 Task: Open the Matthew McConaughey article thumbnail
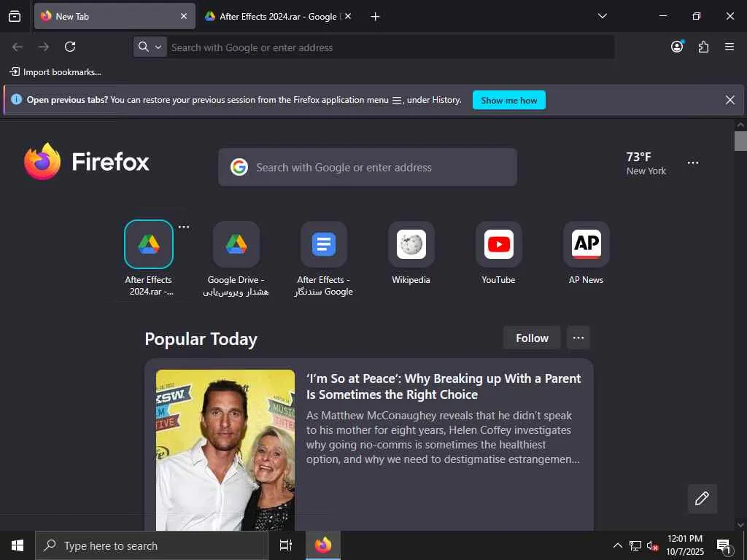(x=225, y=450)
